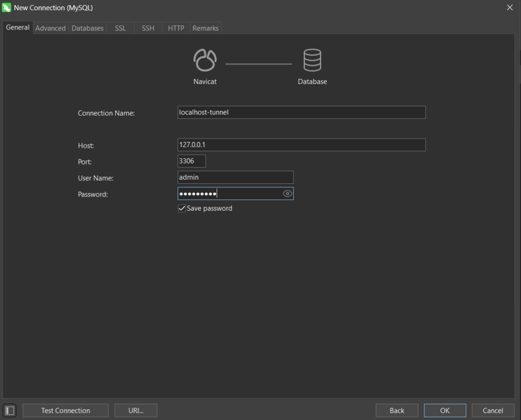This screenshot has height=420, width=521.
Task: Open the Remarks tab
Action: [x=206, y=28]
